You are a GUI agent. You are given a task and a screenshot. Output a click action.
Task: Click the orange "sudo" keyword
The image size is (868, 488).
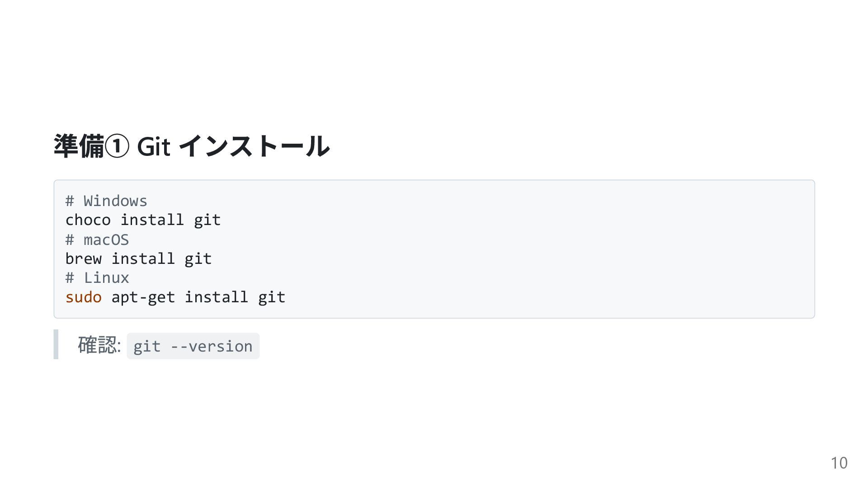pyautogui.click(x=84, y=297)
